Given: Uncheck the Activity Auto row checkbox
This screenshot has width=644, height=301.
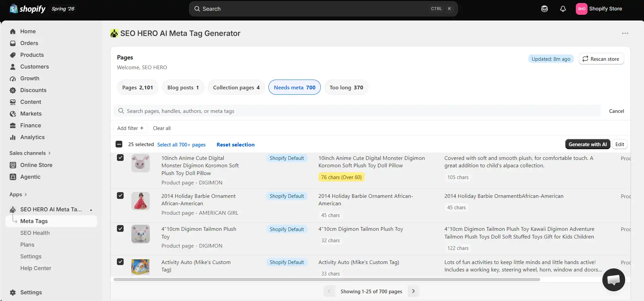Looking at the screenshot, I should [x=120, y=262].
